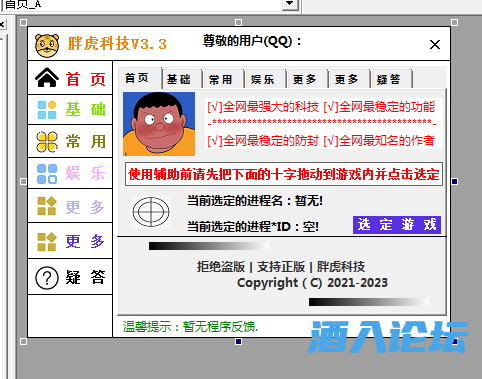
Task: Click 当前选定的进程*ID：空! text
Action: (253, 227)
